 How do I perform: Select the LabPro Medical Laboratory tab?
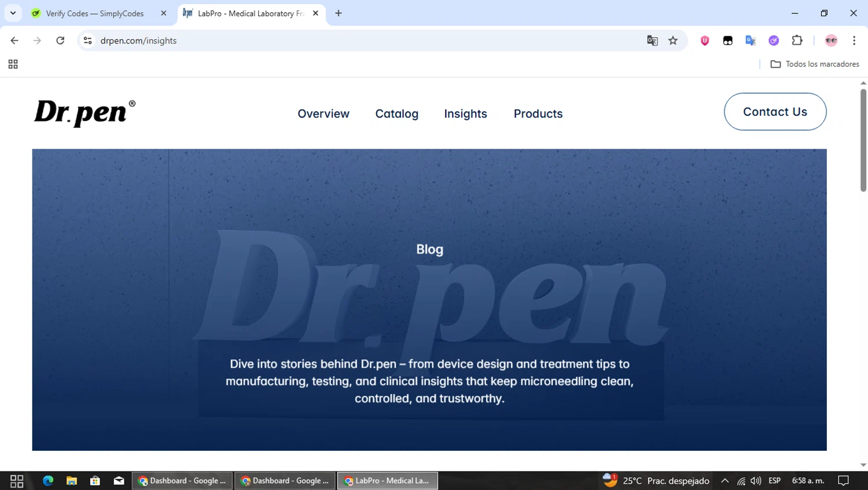tap(250, 13)
